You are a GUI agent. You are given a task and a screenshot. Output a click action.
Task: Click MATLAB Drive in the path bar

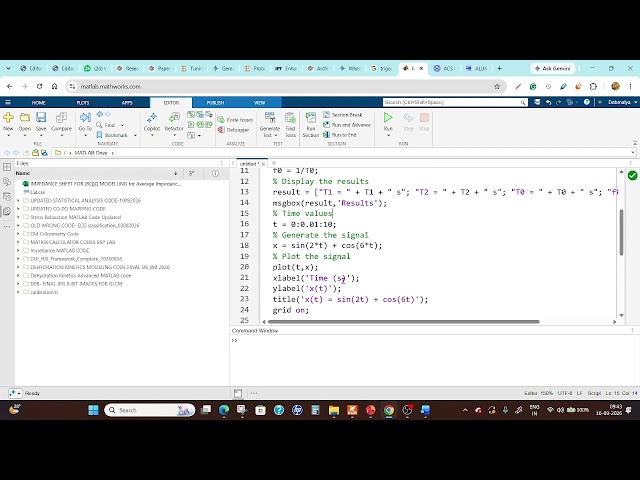(x=91, y=153)
